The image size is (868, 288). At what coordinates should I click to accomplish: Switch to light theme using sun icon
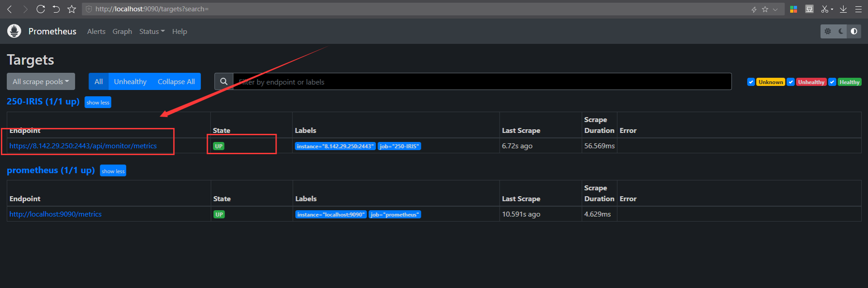coord(827,31)
